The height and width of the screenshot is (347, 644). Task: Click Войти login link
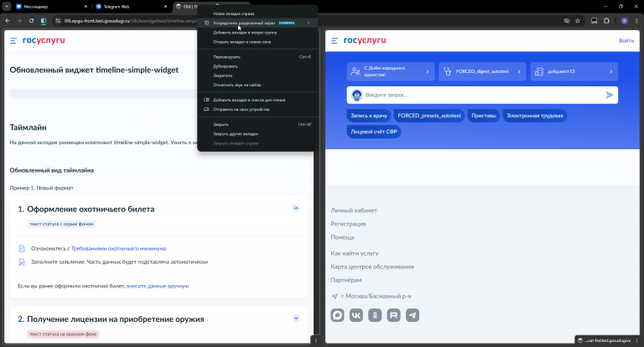coord(626,41)
